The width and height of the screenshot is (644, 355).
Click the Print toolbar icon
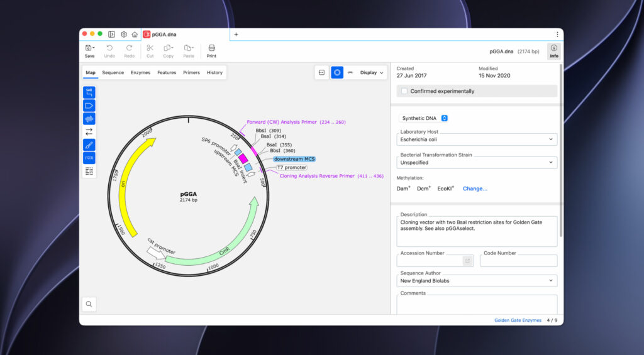[x=211, y=52]
